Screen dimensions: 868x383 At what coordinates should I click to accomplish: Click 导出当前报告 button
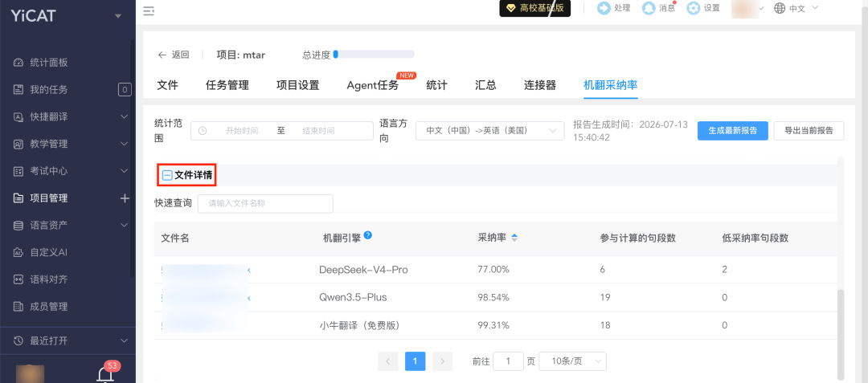coord(809,131)
